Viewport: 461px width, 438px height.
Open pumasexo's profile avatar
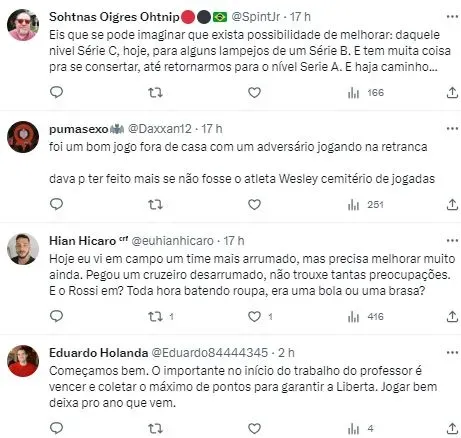23,137
